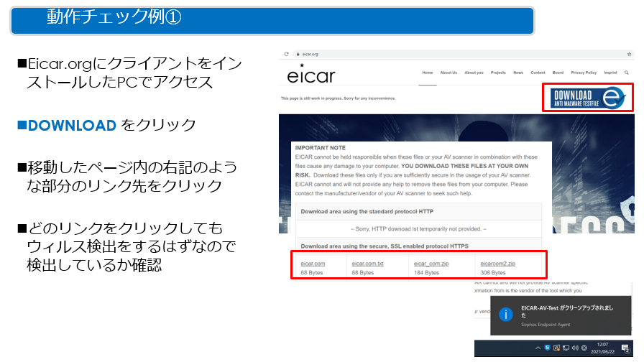The image size is (644, 362).
Task: Click the eicar logo
Action: (x=310, y=75)
